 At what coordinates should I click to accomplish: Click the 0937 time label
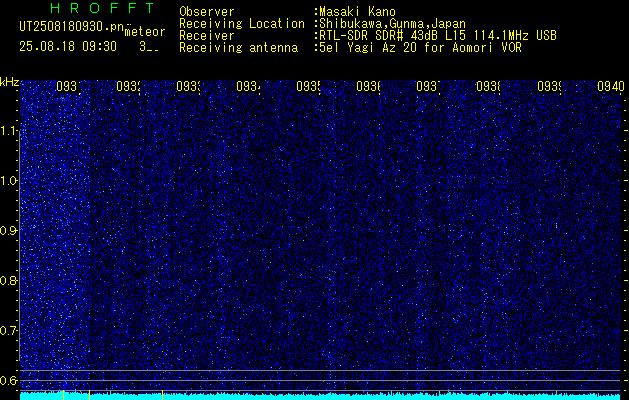[428, 86]
